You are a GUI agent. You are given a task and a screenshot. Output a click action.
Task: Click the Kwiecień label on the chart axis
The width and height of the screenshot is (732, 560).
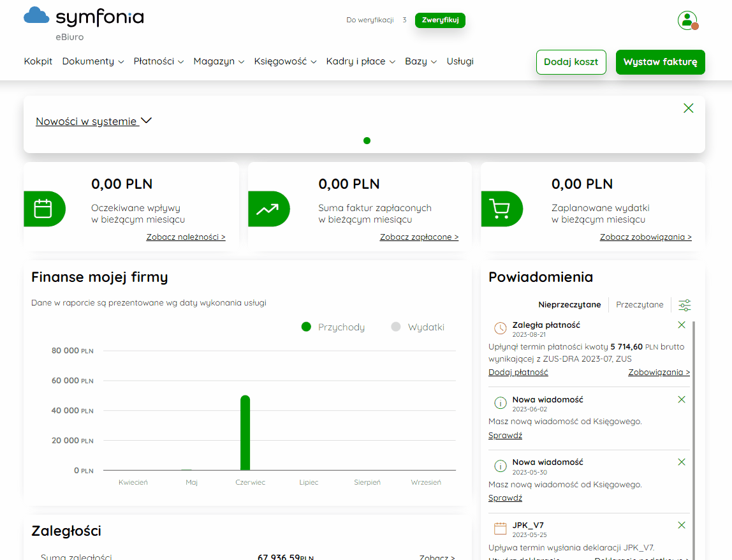coord(133,482)
